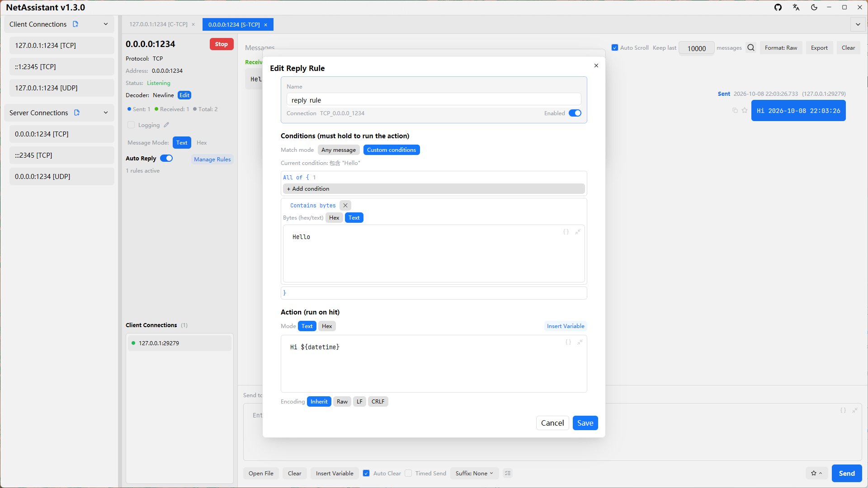Open the Suffix: None dropdown
The width and height of the screenshot is (868, 488).
[474, 473]
